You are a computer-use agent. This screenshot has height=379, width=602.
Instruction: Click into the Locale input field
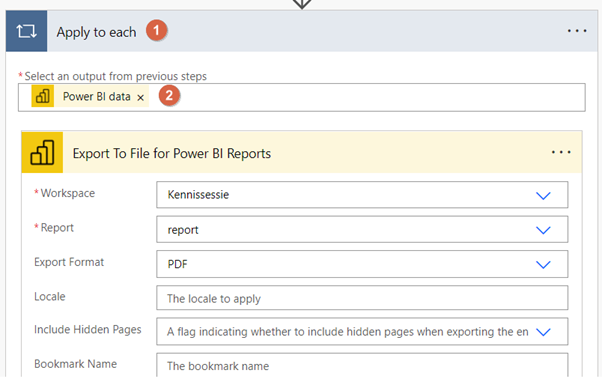click(362, 298)
